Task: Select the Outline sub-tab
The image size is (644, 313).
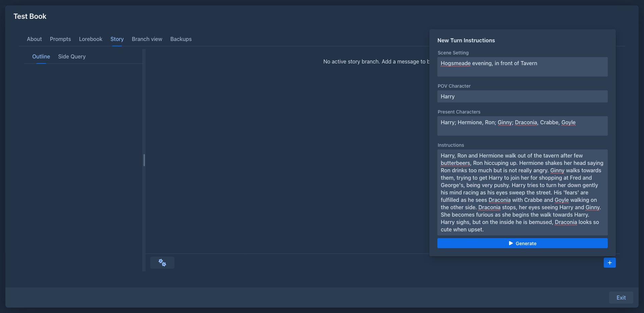Action: click(x=41, y=56)
